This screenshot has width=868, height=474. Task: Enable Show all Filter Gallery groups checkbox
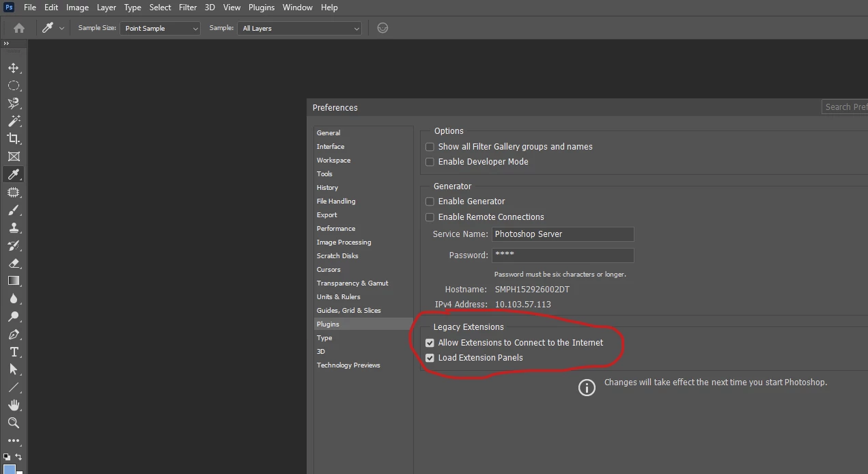(x=430, y=147)
